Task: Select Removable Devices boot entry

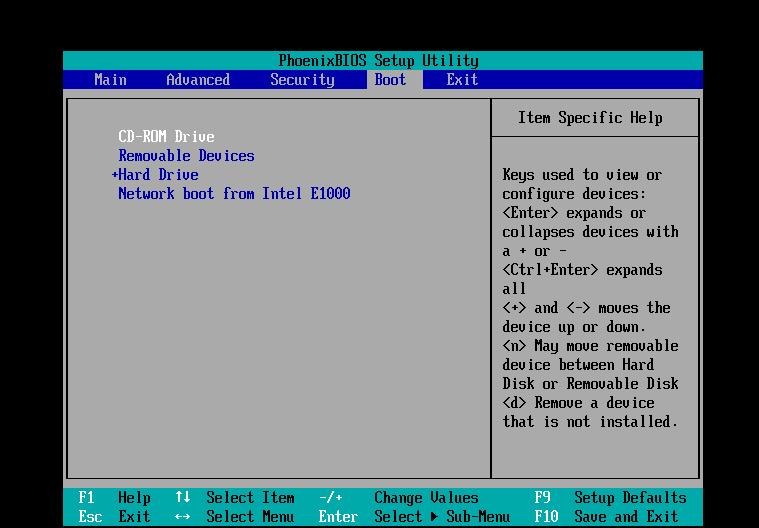Action: coord(186,155)
